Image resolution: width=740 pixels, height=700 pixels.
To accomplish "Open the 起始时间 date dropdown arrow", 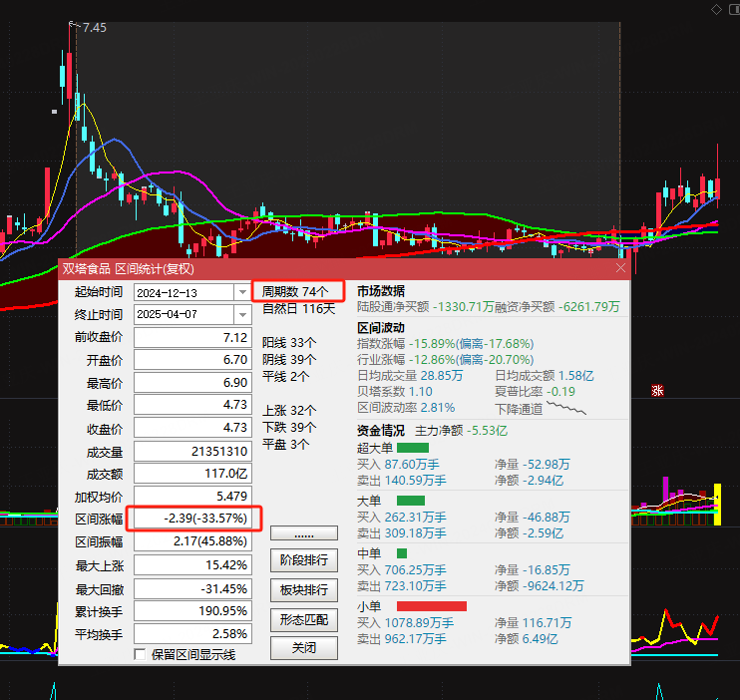I will pyautogui.click(x=242, y=292).
